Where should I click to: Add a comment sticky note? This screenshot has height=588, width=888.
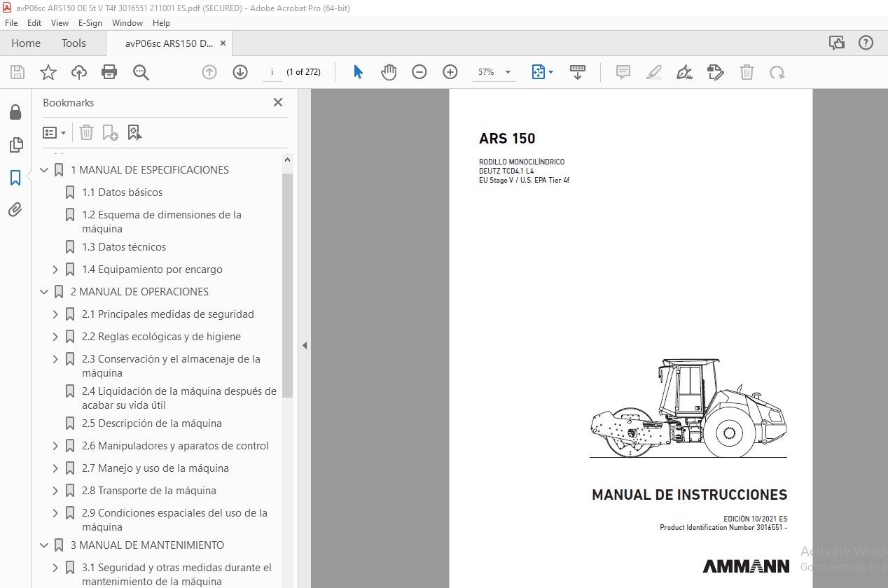(x=623, y=72)
